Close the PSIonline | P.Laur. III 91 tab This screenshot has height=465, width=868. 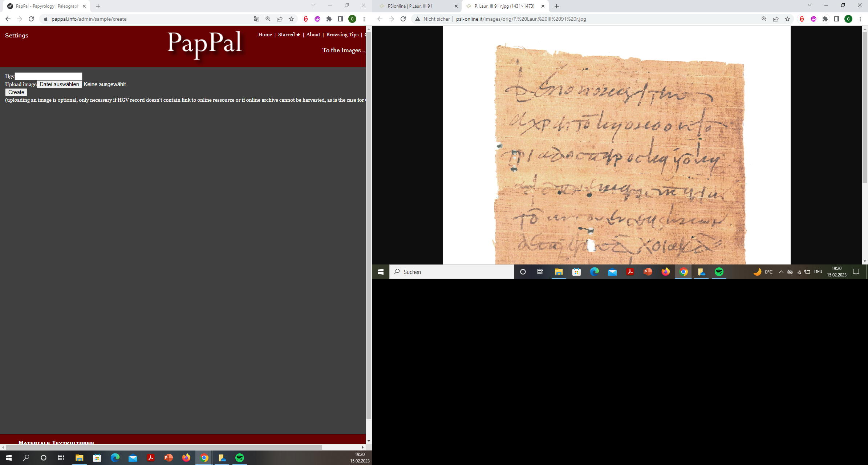coord(456,6)
